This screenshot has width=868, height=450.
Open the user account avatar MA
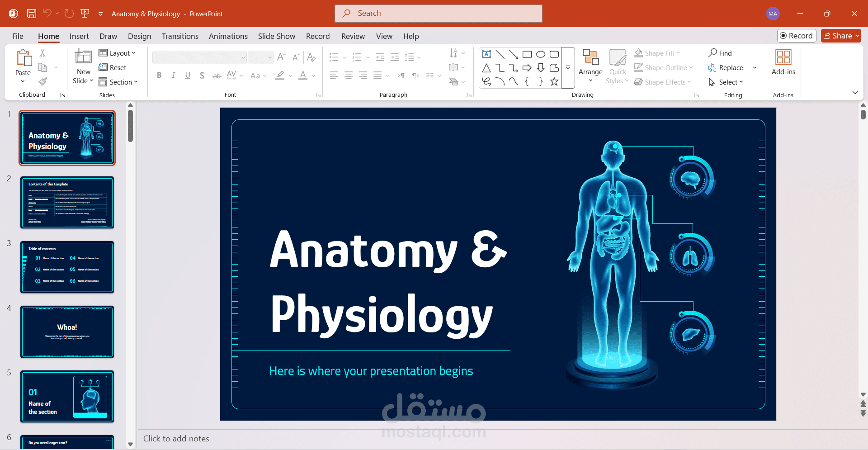pos(773,14)
